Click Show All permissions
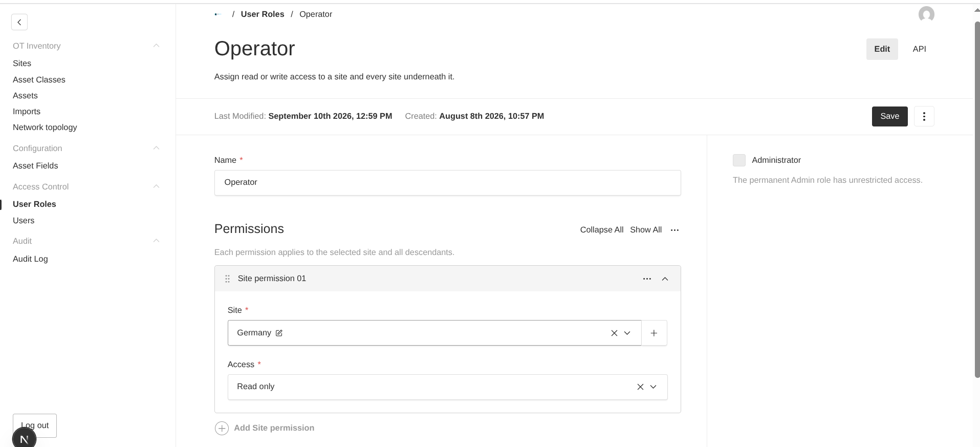 pos(646,230)
